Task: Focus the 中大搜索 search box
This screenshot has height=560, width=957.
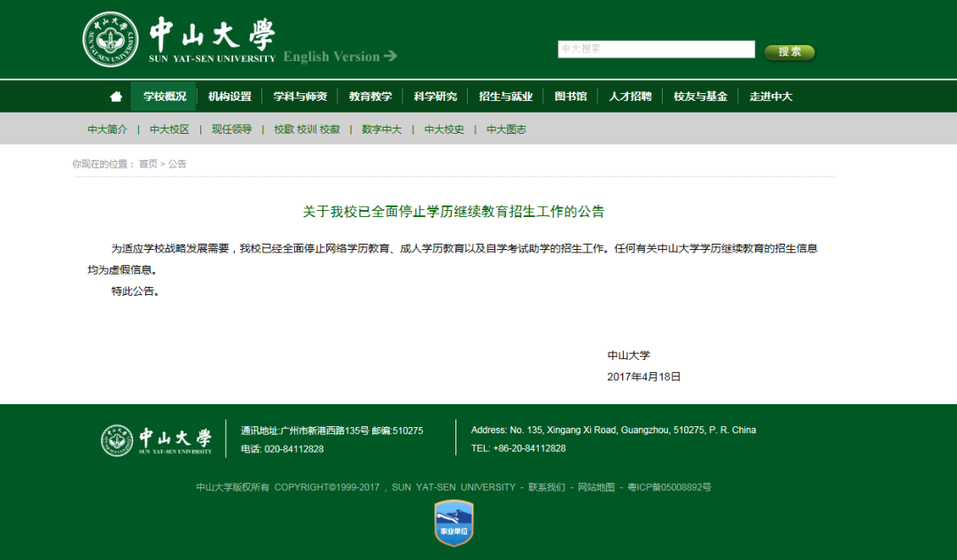Action: click(656, 49)
